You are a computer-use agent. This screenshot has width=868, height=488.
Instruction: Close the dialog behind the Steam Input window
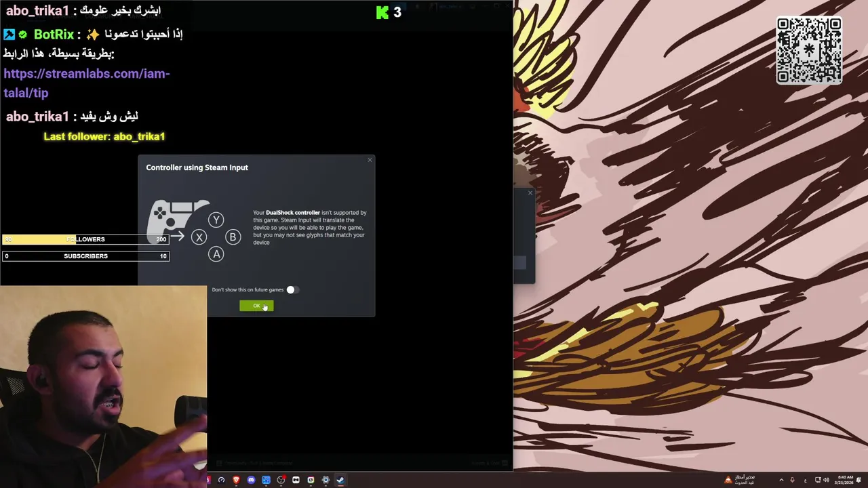(x=530, y=193)
